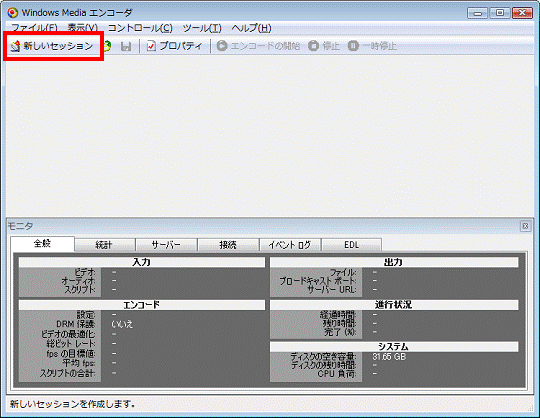
Task: Switch to the イベント ログ tab
Action: click(290, 245)
